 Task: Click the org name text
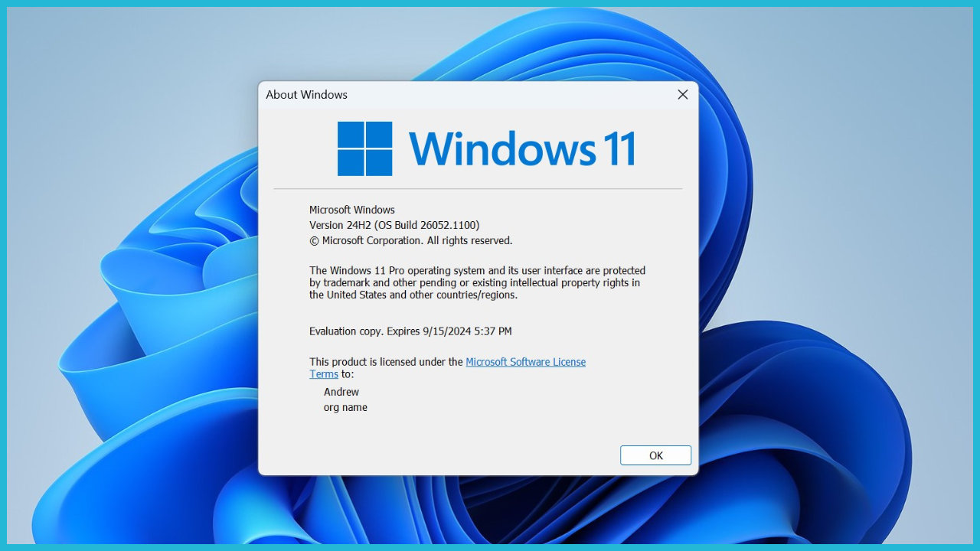coord(345,407)
